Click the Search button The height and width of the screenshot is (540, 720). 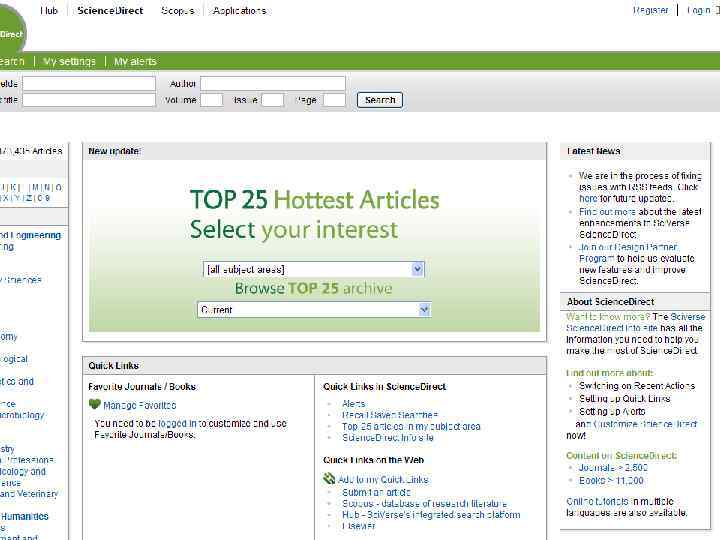(x=380, y=100)
